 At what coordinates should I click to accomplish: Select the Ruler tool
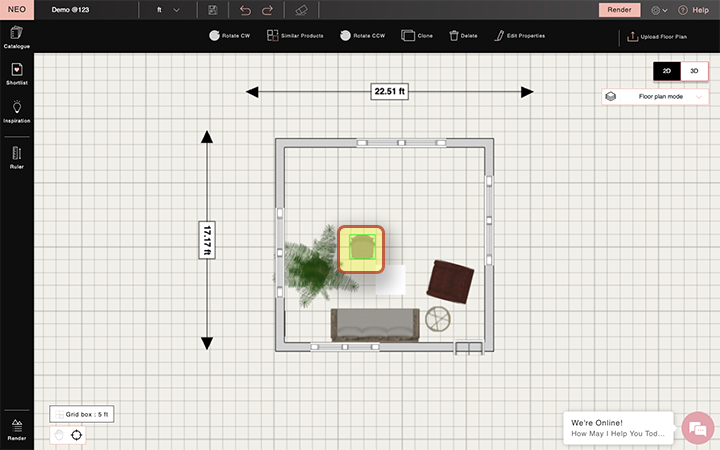click(17, 158)
